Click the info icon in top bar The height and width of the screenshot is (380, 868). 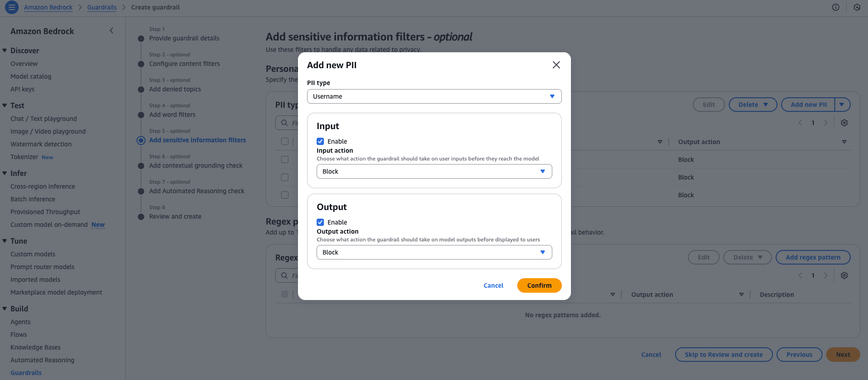pyautogui.click(x=836, y=7)
